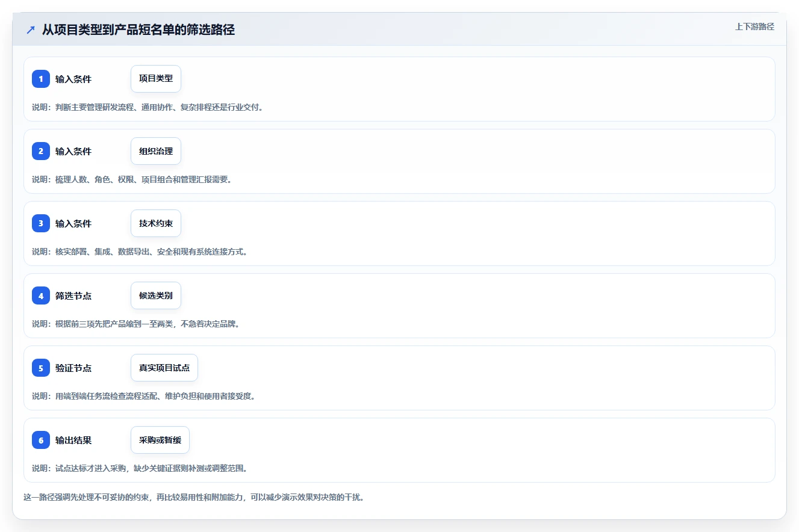Click the step number 2 badge
This screenshot has height=532, width=799.
click(x=41, y=151)
